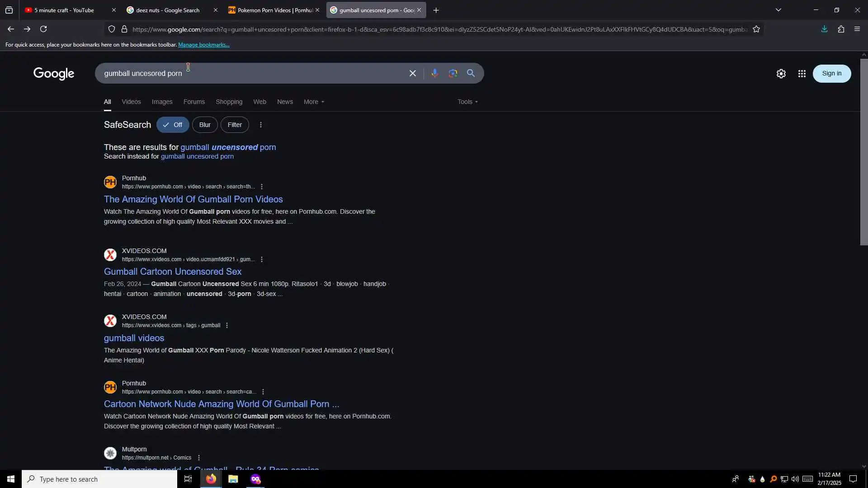The height and width of the screenshot is (488, 868).
Task: Set SafeSearch to Filter
Action: tap(235, 125)
